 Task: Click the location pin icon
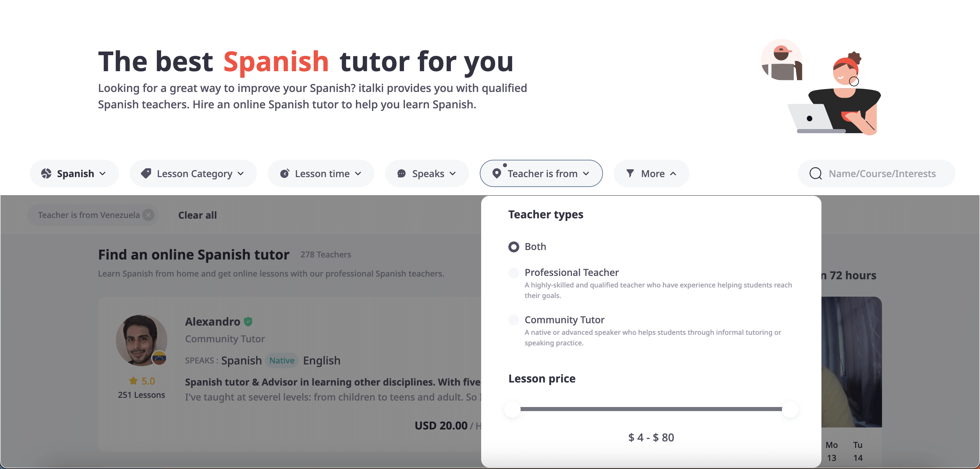coord(496,174)
